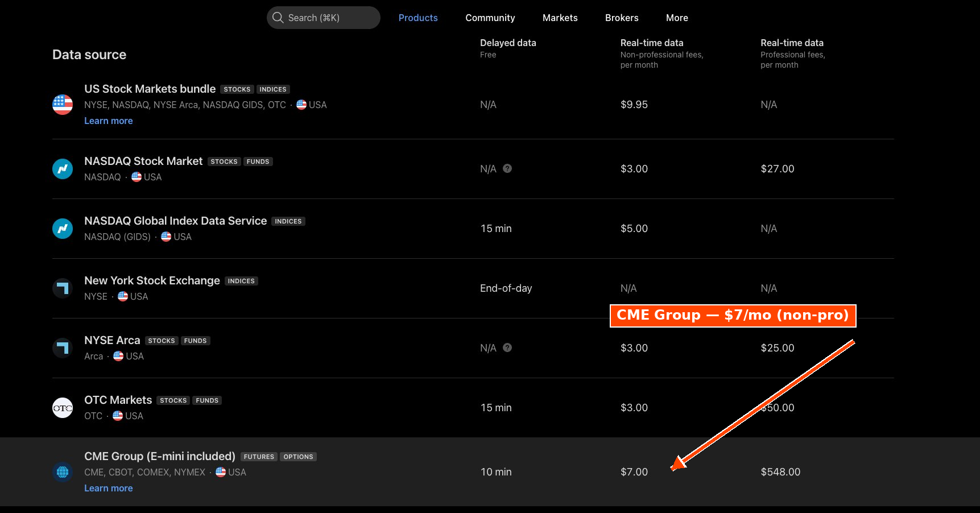Select the OTC Markets title

point(118,400)
